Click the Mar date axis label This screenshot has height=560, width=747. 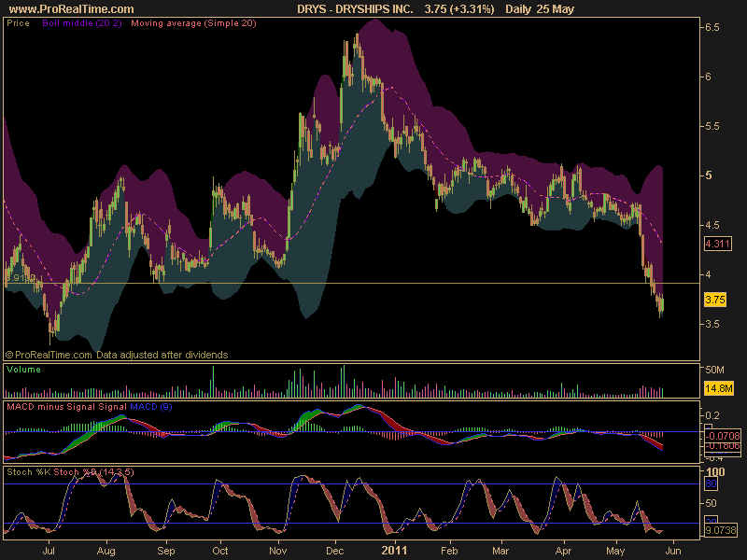(500, 551)
